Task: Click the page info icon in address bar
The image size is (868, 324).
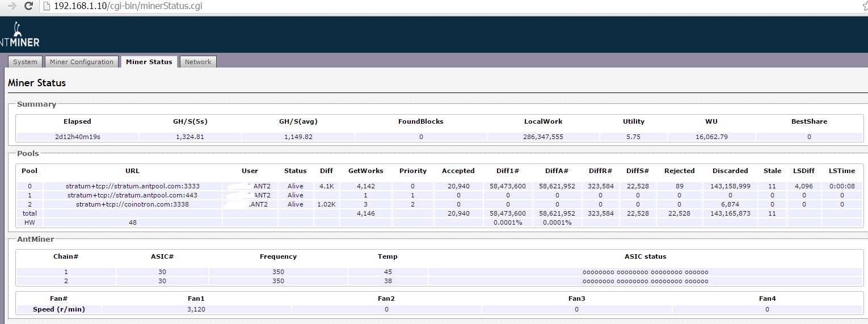Action: 47,7
